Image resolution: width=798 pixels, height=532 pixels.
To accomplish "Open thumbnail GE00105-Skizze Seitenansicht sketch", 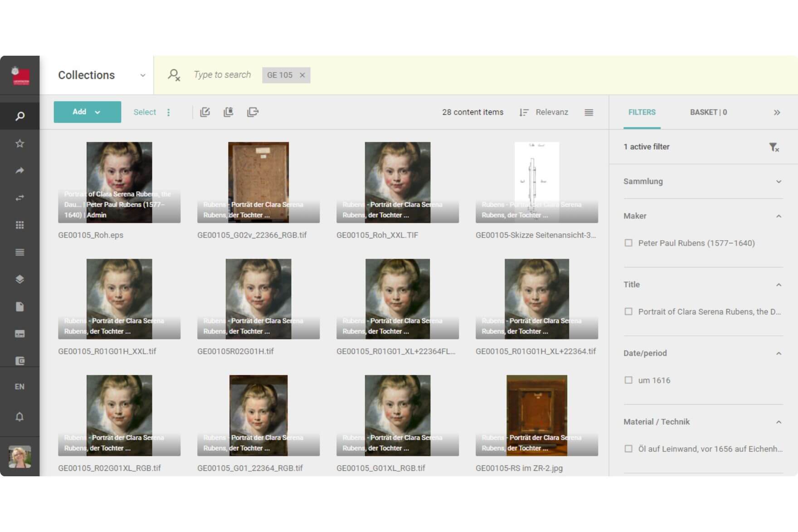I will 537,182.
